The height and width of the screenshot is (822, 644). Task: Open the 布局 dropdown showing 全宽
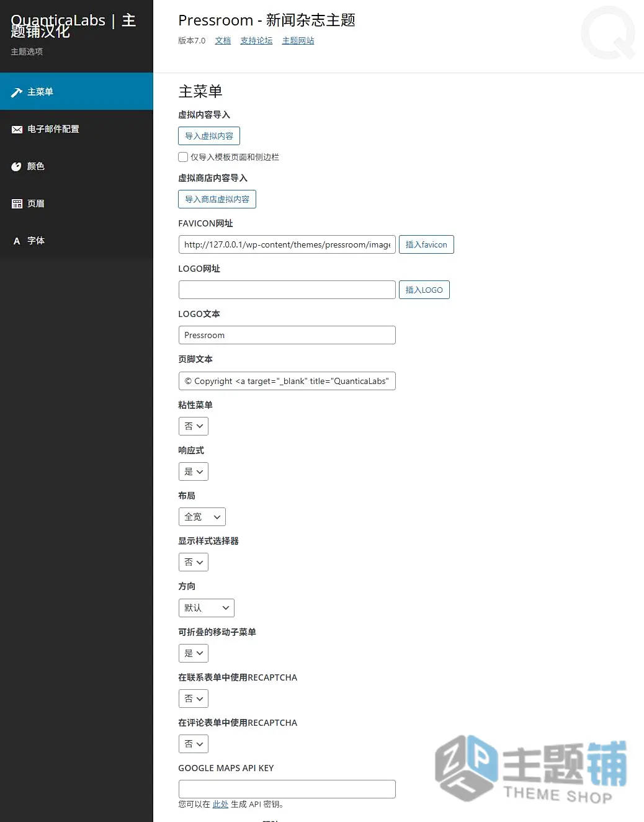(x=202, y=517)
